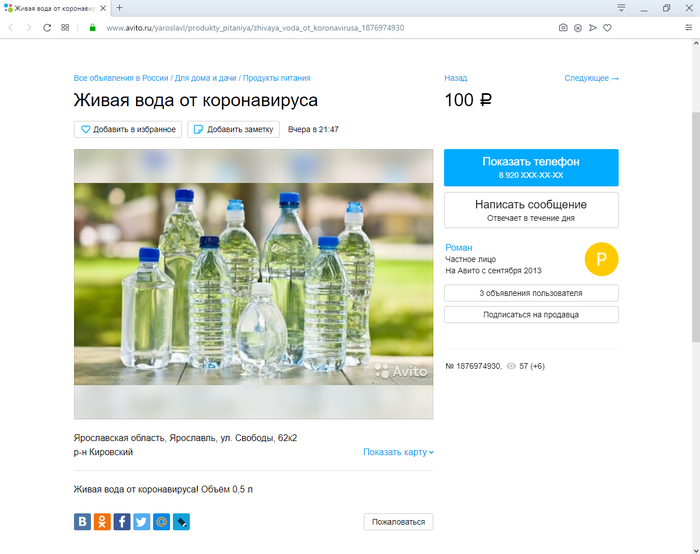Viewport: 700px width, 554px height.
Task: Expand the map via Показать карту
Action: click(398, 452)
